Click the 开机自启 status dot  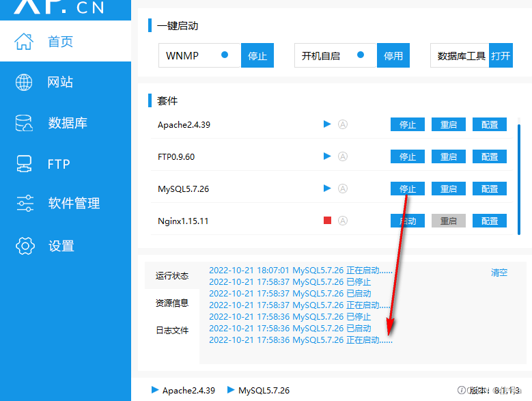point(361,55)
